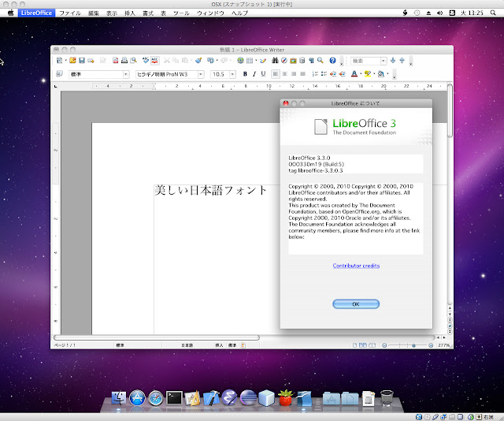Print the document with the printer icon
504x421 pixels.
point(124,60)
